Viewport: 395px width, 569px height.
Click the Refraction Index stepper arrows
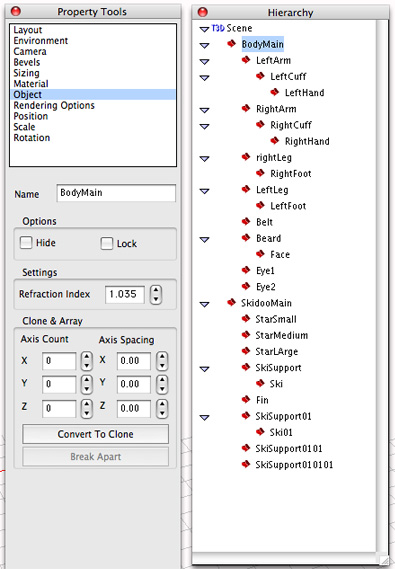pos(156,294)
